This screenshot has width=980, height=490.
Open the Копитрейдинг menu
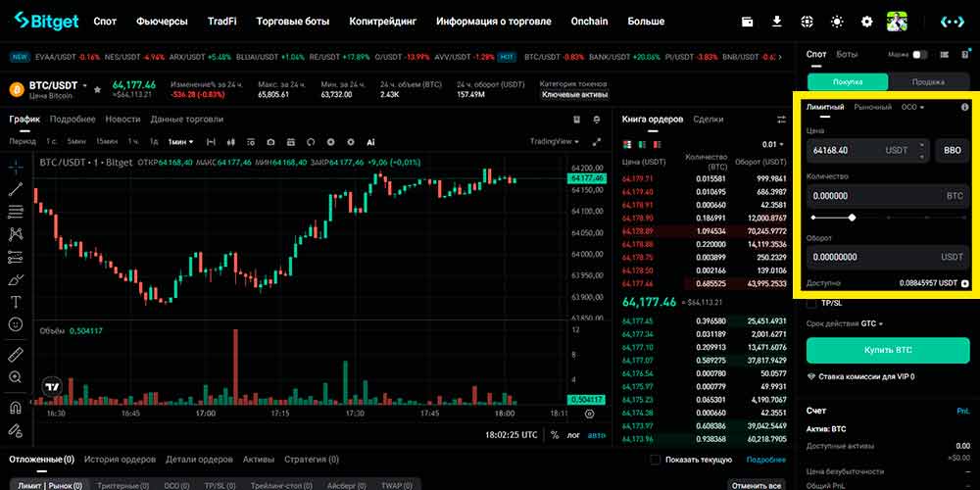[x=383, y=22]
